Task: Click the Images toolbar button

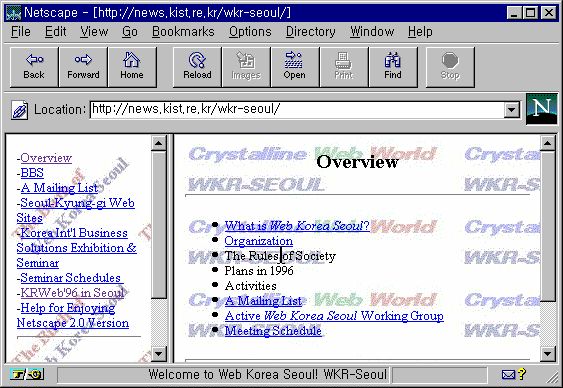Action: tap(246, 67)
